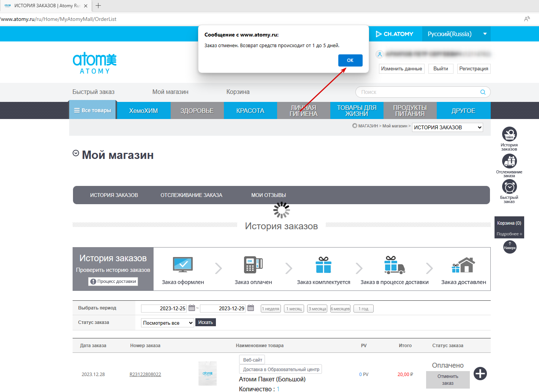Click the search magnifier icon
This screenshot has height=392, width=539.
coord(483,92)
